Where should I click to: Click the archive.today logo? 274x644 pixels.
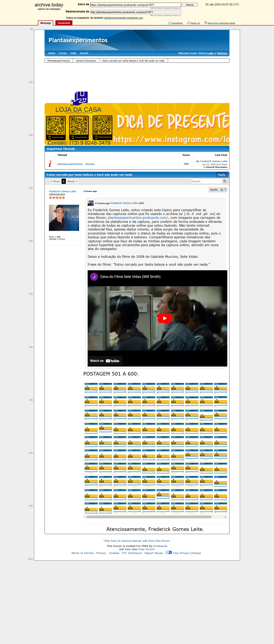pyautogui.click(x=49, y=5)
